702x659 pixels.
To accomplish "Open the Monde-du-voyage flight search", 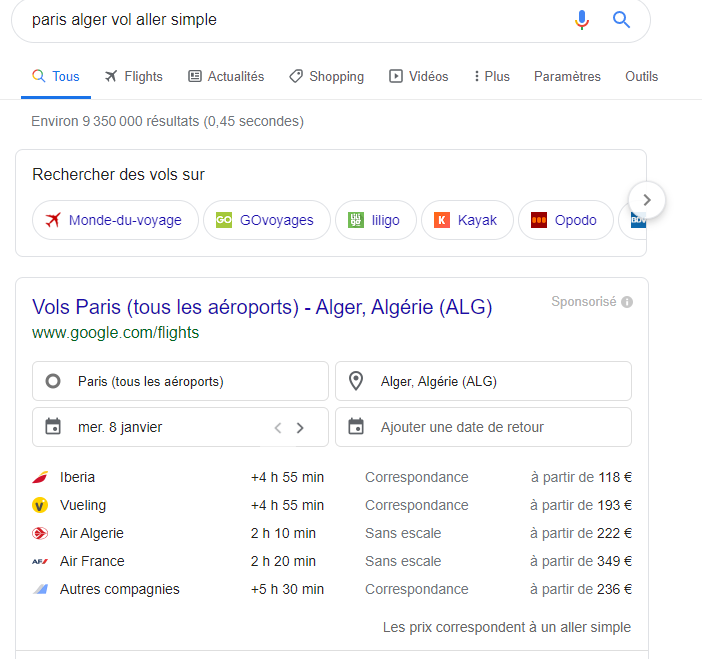I will tap(115, 220).
